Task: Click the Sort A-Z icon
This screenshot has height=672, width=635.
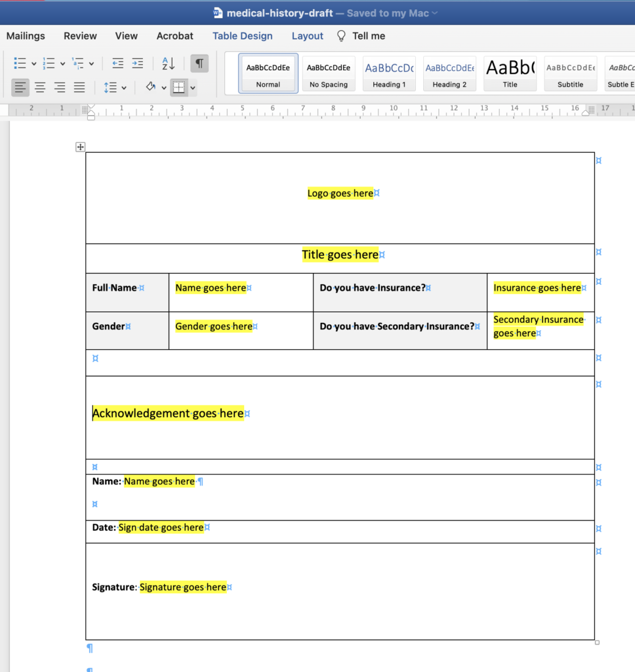Action: pos(168,64)
